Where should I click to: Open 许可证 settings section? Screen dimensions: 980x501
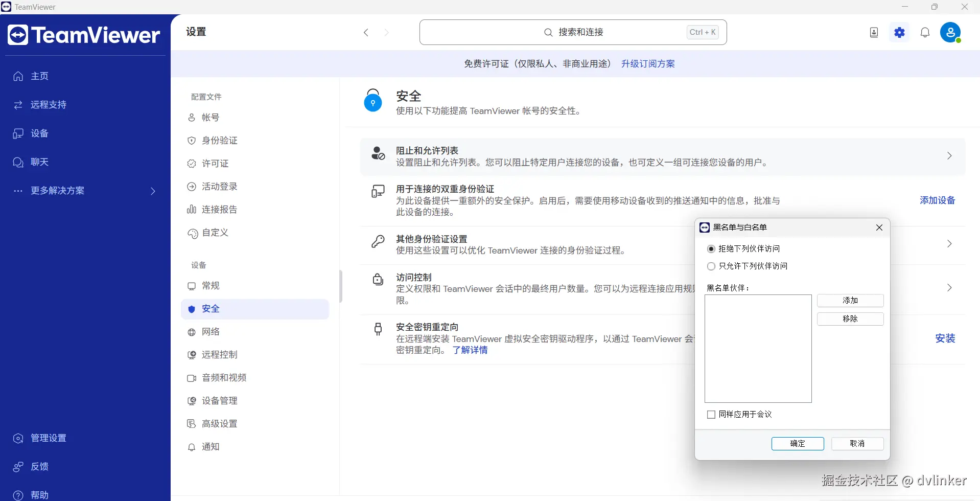[x=255, y=164]
